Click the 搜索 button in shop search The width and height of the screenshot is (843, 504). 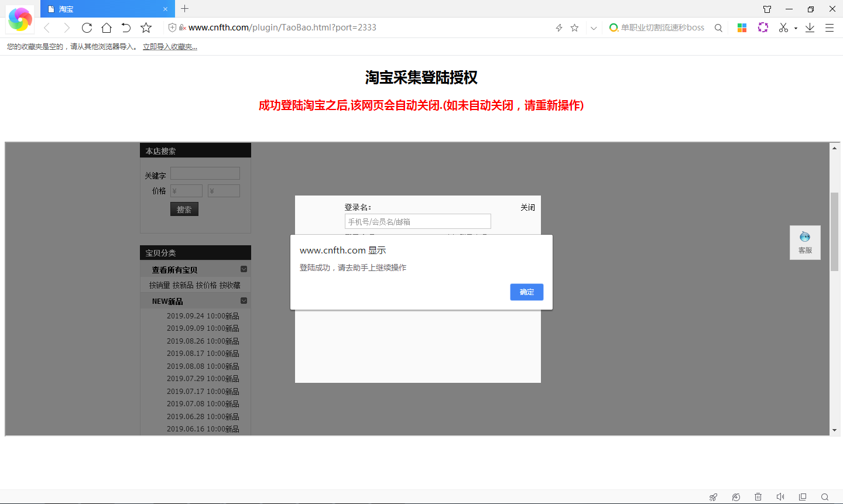click(x=184, y=210)
